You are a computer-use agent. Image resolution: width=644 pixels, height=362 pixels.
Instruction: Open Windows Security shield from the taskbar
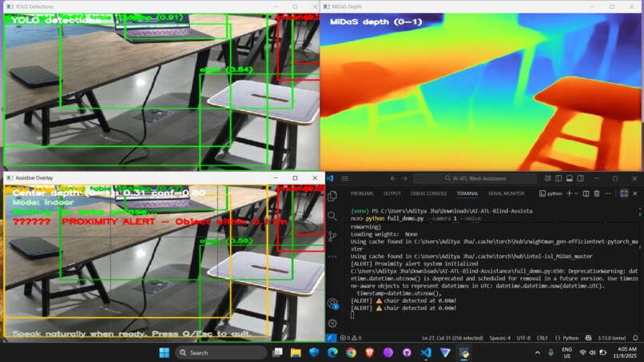tap(314, 352)
